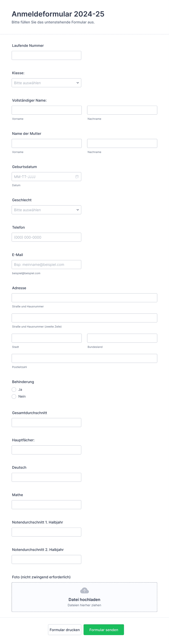Focus the Telefon phone number field
169x644 pixels.
tap(46, 237)
